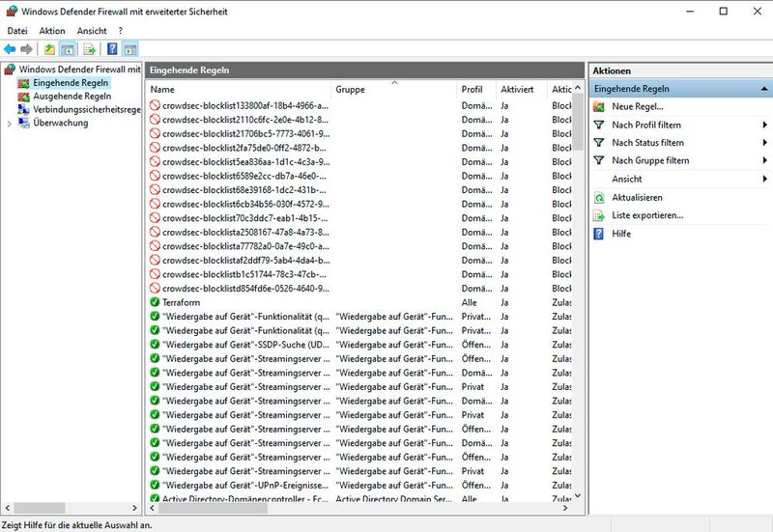The image size is (773, 532).
Task: Sort rules by Aktiviert column header
Action: 522,89
